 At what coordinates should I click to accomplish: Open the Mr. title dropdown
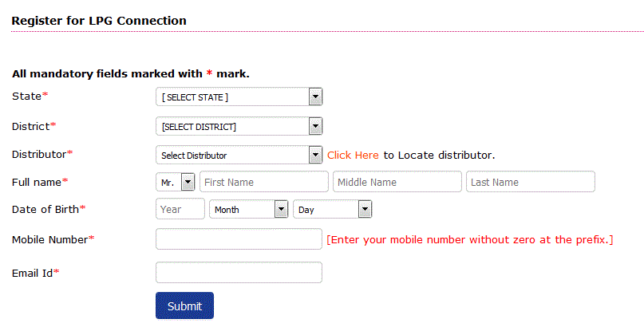(176, 183)
